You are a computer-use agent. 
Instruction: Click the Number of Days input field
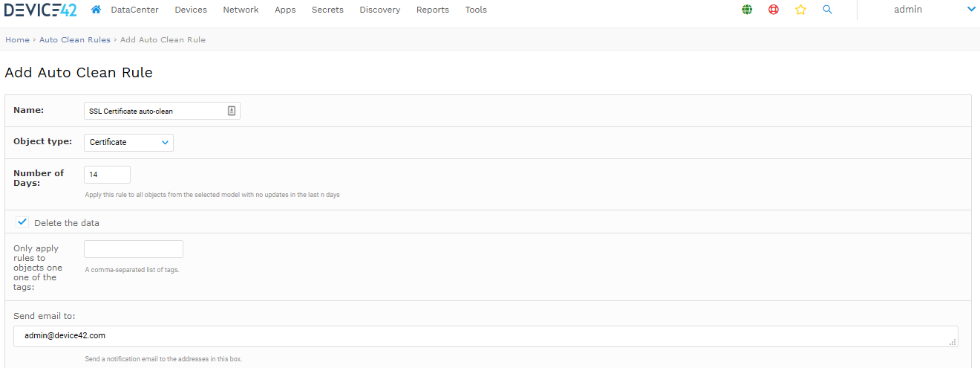[107, 175]
